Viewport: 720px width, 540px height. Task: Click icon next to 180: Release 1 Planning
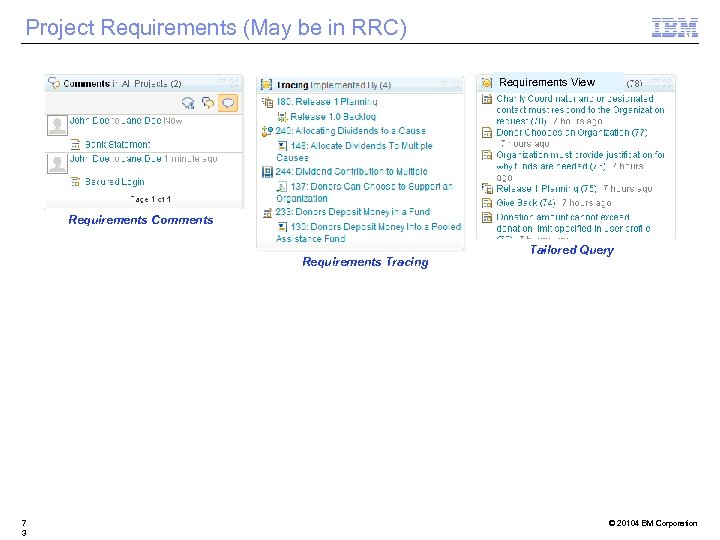pyautogui.click(x=267, y=102)
